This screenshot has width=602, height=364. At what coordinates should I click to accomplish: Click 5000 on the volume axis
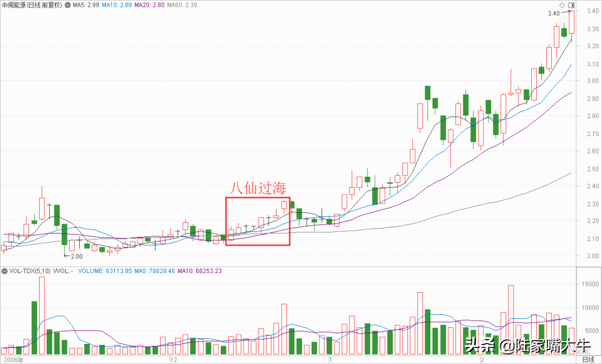tap(593, 331)
